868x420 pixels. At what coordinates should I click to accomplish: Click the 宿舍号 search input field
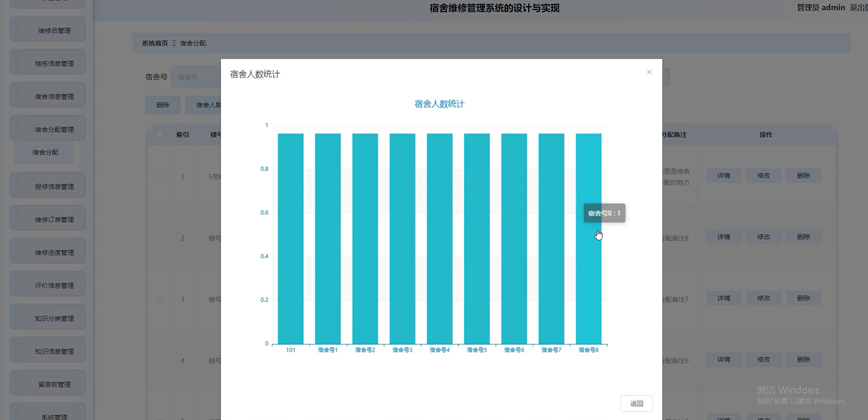(x=196, y=77)
